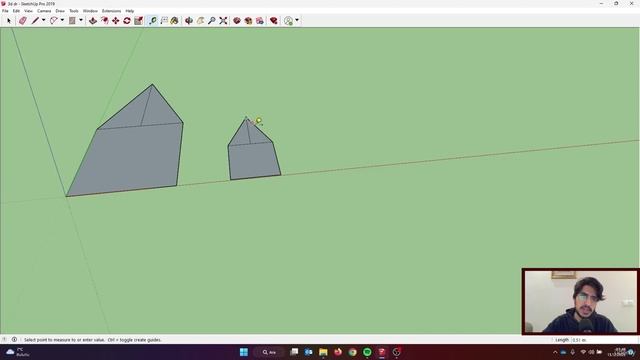The height and width of the screenshot is (360, 640).
Task: Open the Extensions menu
Action: click(x=111, y=11)
